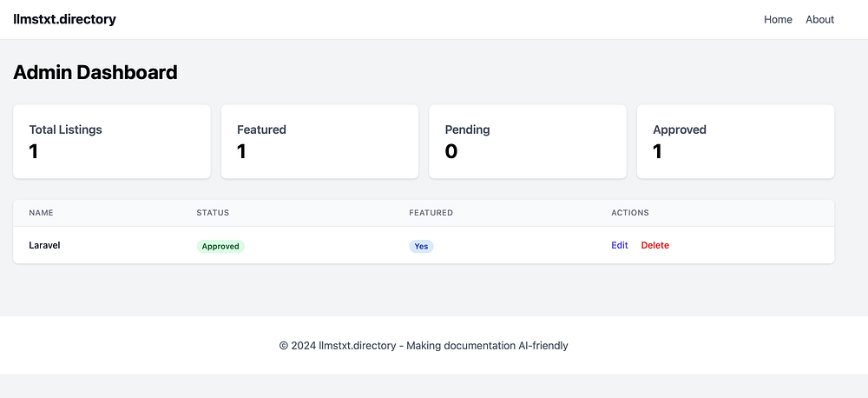
Task: Click the FEATURED table column header
Action: point(431,213)
